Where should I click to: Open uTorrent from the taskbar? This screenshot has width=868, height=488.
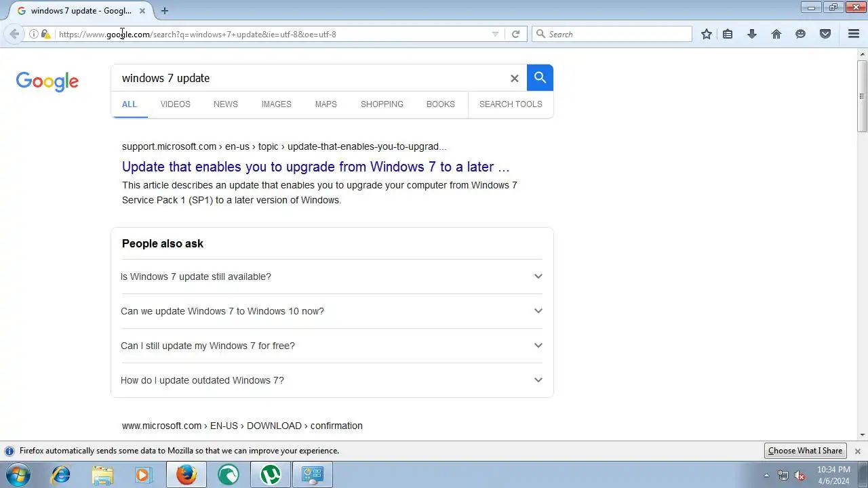tap(271, 474)
